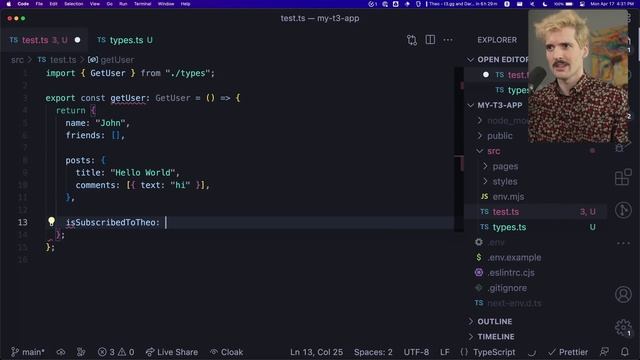Open the Timeline/Git graph icon in activity bar
This screenshot has width=640, height=360.
tap(623, 210)
